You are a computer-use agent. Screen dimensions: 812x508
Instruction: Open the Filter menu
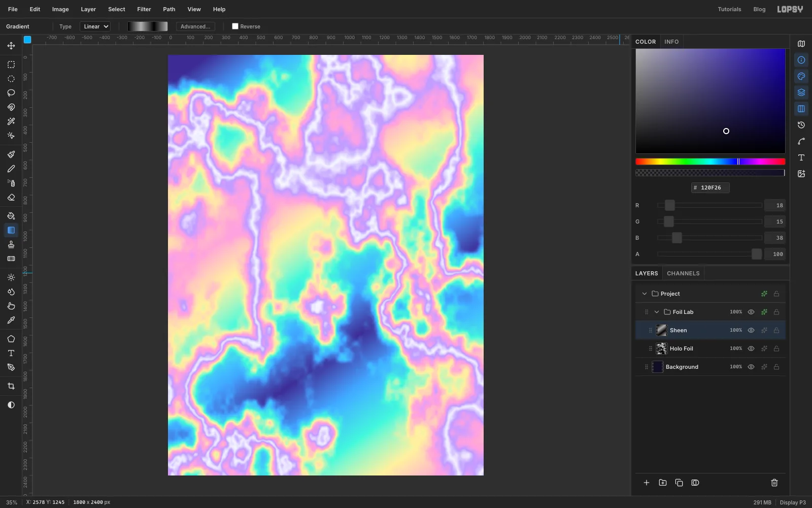(x=144, y=9)
